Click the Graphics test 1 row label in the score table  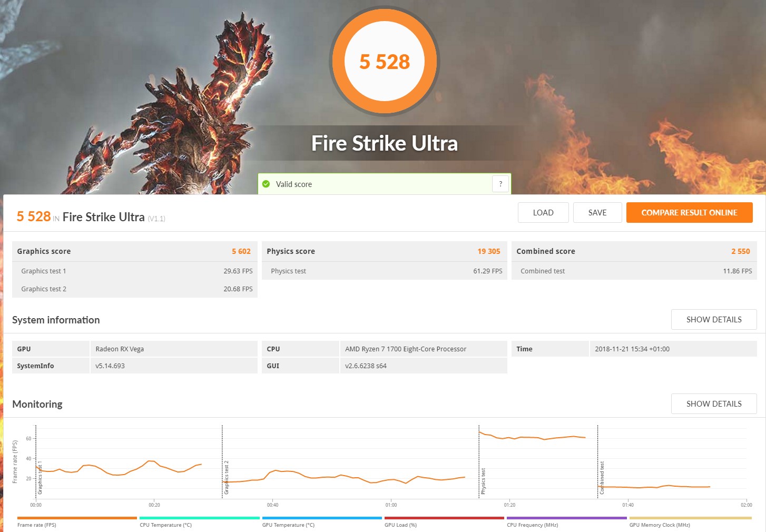coord(44,271)
